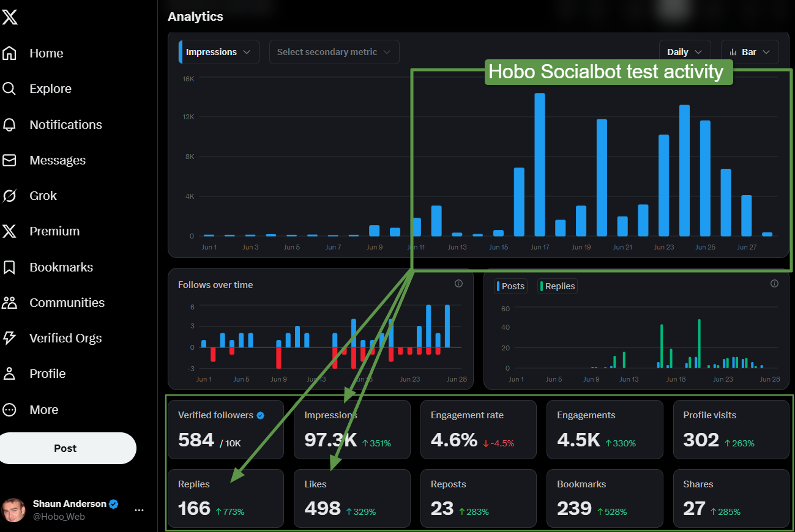
Task: Select the Replies 166 card
Action: point(225,498)
